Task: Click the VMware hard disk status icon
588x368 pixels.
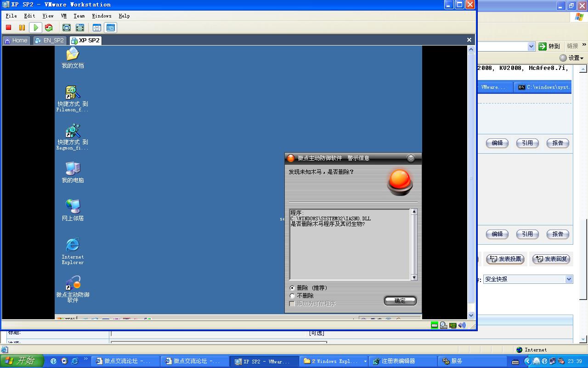Action: [x=435, y=325]
